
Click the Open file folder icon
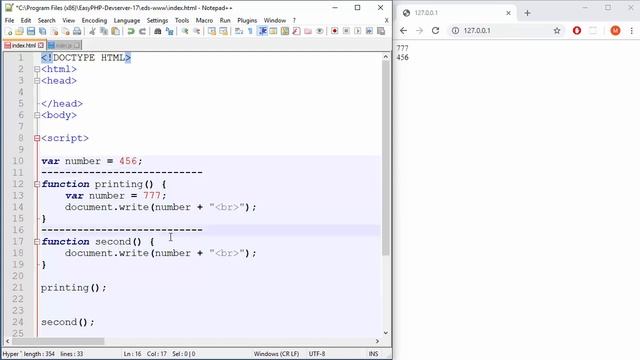pyautogui.click(x=19, y=31)
